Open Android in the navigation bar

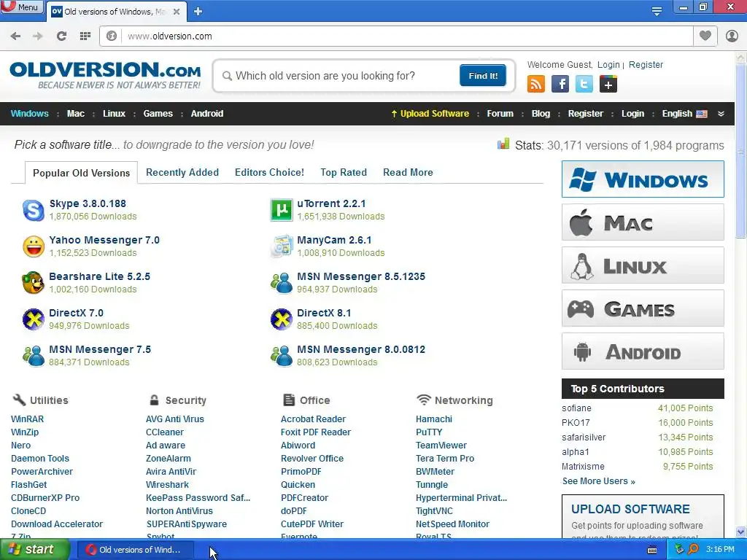(x=206, y=114)
